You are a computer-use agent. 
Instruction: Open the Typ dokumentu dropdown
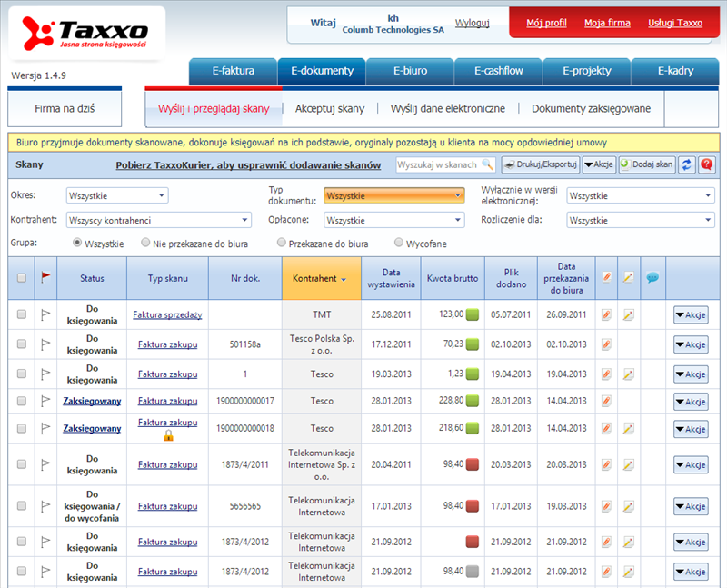[x=394, y=195]
